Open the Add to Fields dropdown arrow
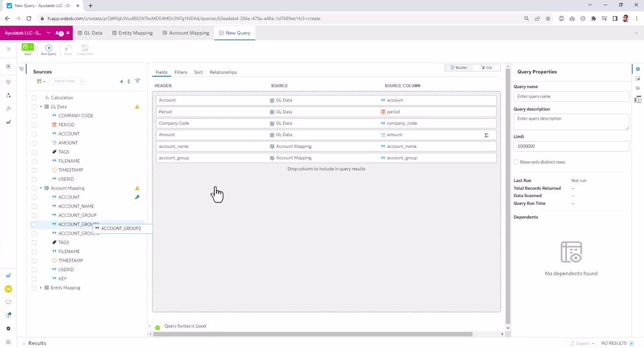This screenshot has height=348, width=644. point(83,81)
